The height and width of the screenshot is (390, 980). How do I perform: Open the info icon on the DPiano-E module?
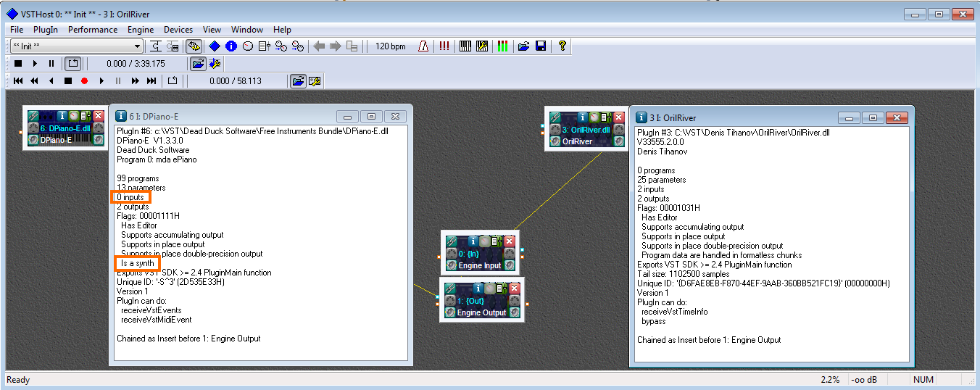pos(62,116)
